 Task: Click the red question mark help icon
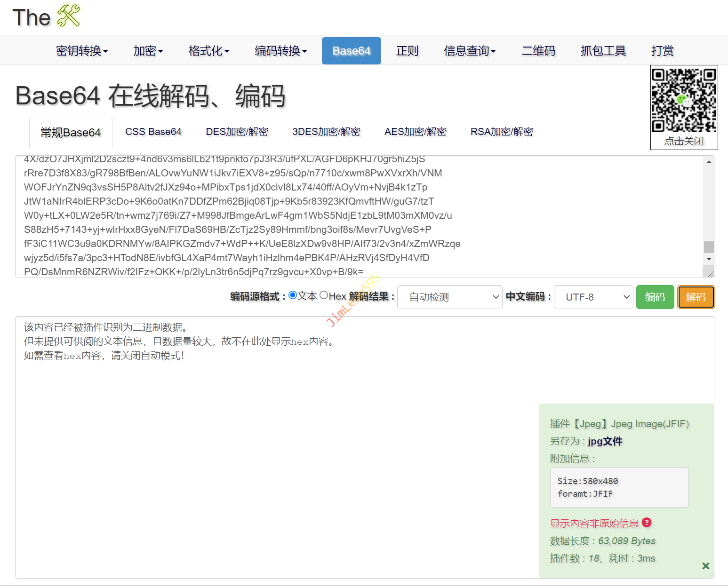(647, 523)
